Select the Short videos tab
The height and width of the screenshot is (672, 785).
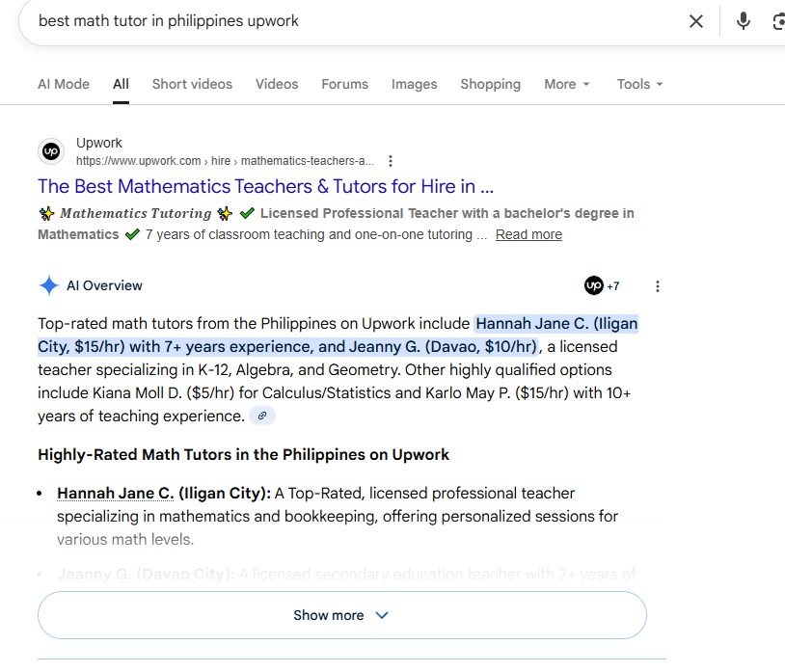coord(192,84)
